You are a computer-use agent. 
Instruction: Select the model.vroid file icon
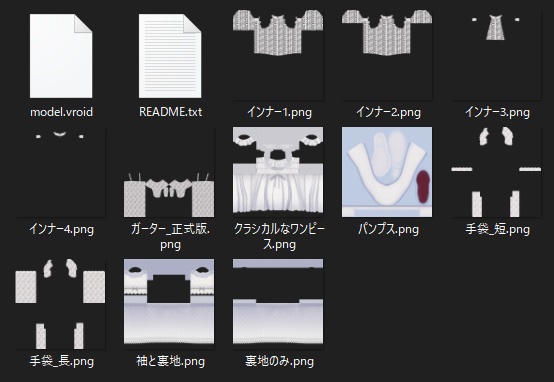point(61,56)
